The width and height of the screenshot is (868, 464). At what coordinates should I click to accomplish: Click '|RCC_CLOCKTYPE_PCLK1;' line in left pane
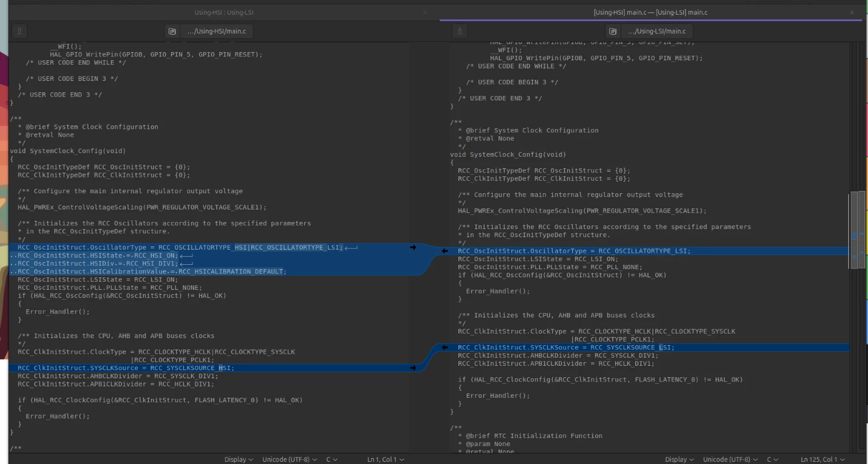click(172, 360)
